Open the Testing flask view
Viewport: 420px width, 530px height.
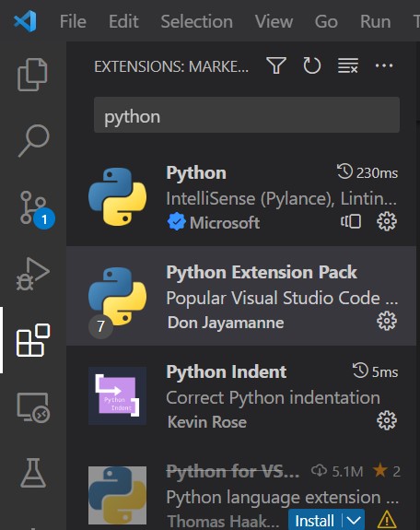tap(33, 473)
